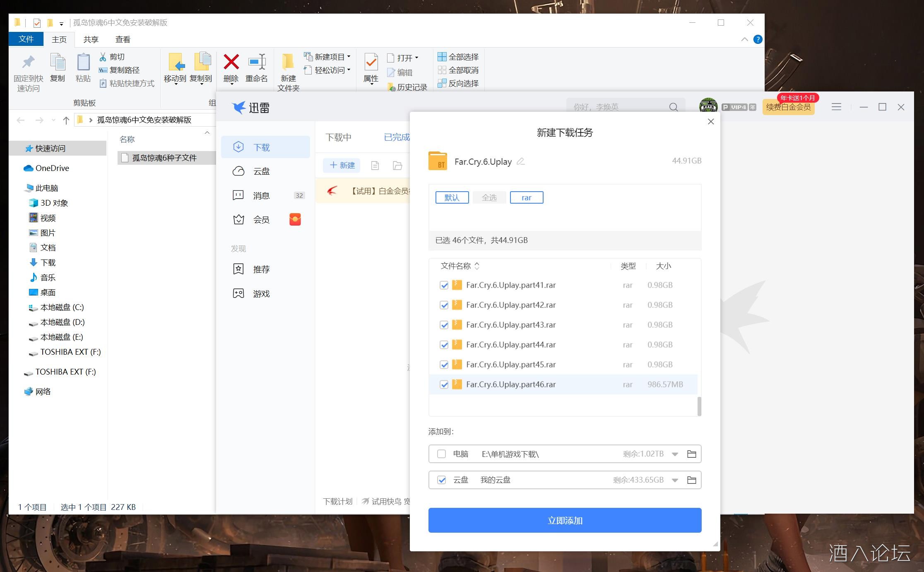
Task: Browse folder for the computer download path
Action: coord(691,454)
